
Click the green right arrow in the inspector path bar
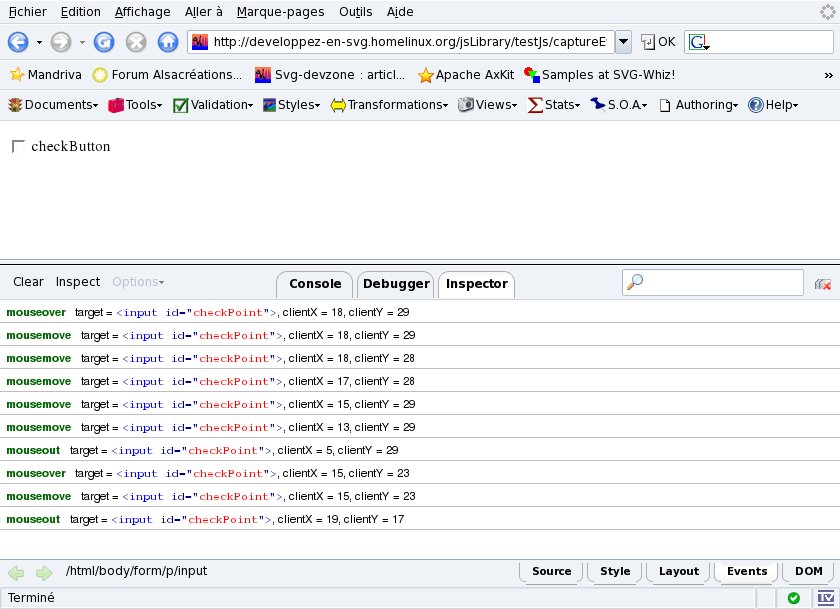(44, 573)
